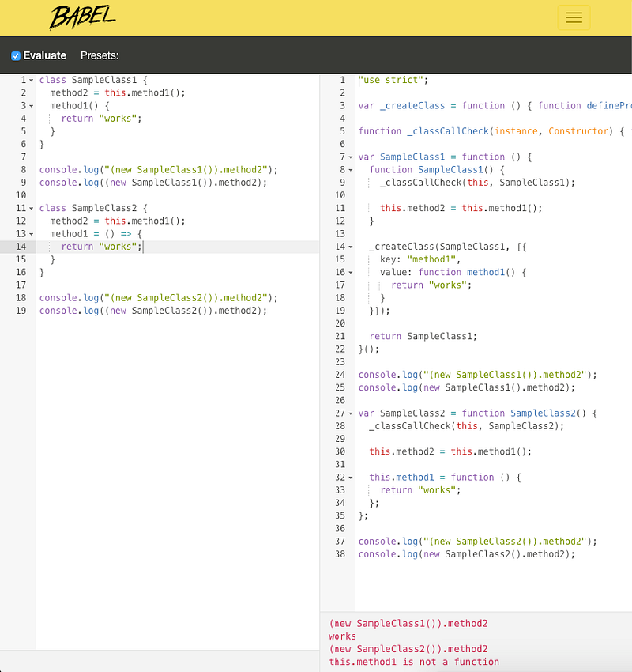The image size is (632, 672).
Task: Click output gutter line number 23
Action: (340, 362)
